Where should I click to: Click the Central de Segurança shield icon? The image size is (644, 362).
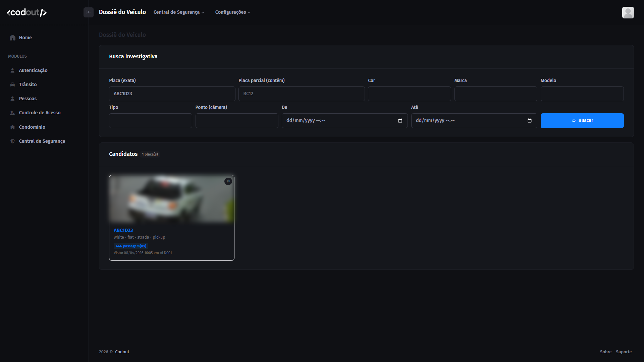click(12, 141)
